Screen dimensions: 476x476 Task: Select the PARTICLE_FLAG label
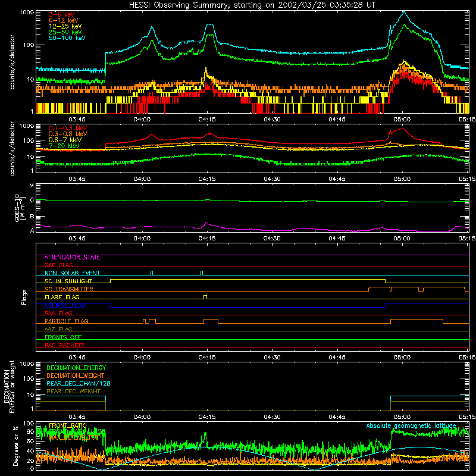coord(67,321)
